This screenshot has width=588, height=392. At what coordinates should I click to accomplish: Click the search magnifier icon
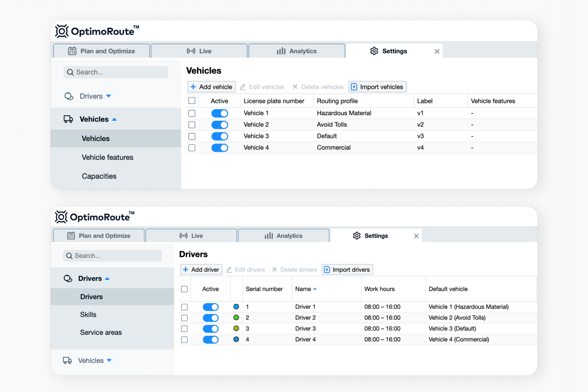pos(70,72)
